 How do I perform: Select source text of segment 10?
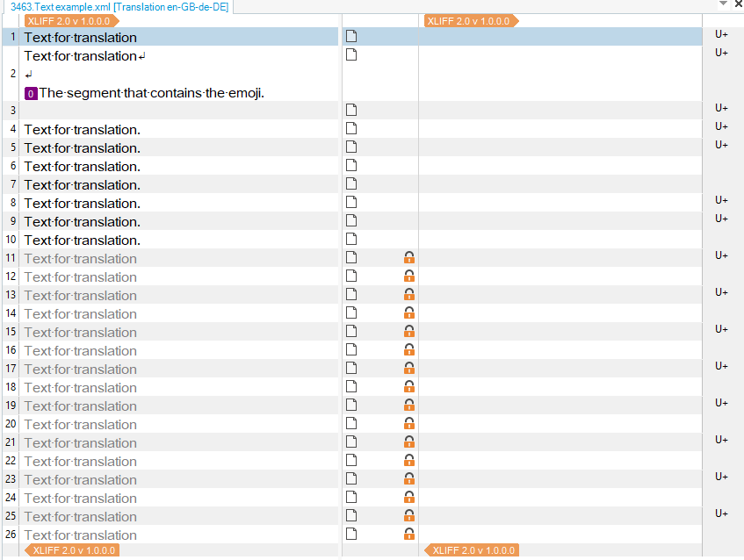coord(83,241)
